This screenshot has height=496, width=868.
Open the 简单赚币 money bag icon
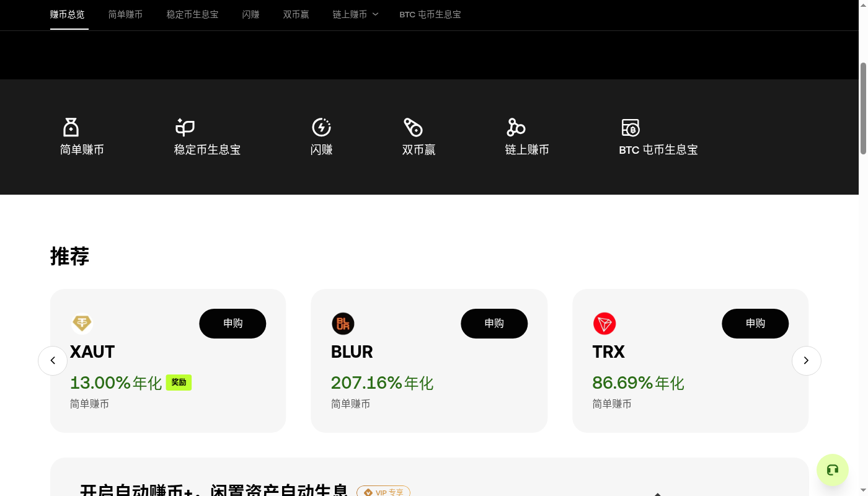coord(71,127)
